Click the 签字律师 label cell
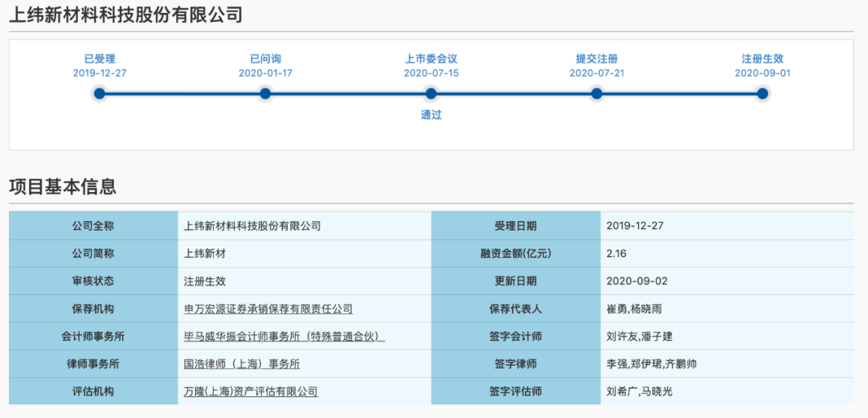The width and height of the screenshot is (868, 418). click(x=515, y=363)
